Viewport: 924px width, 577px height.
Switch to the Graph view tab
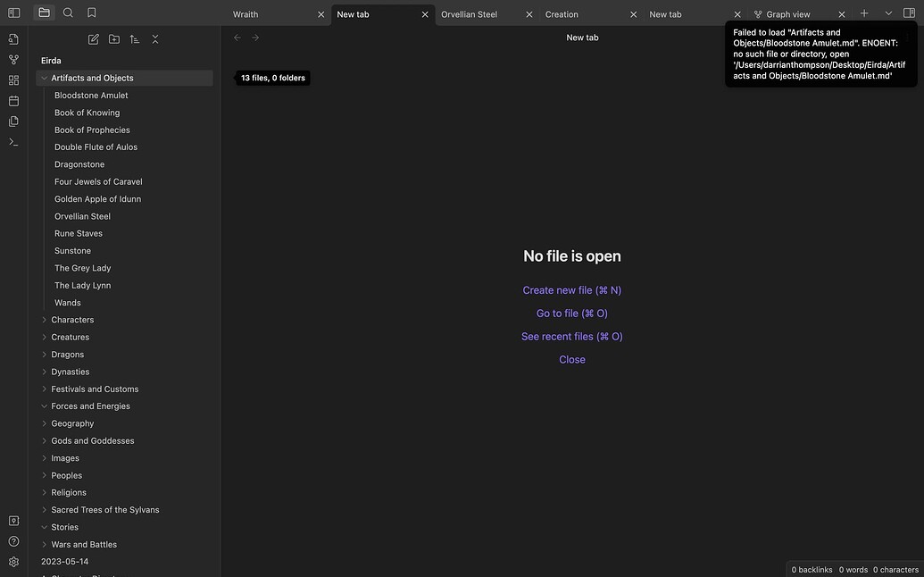[x=787, y=14]
